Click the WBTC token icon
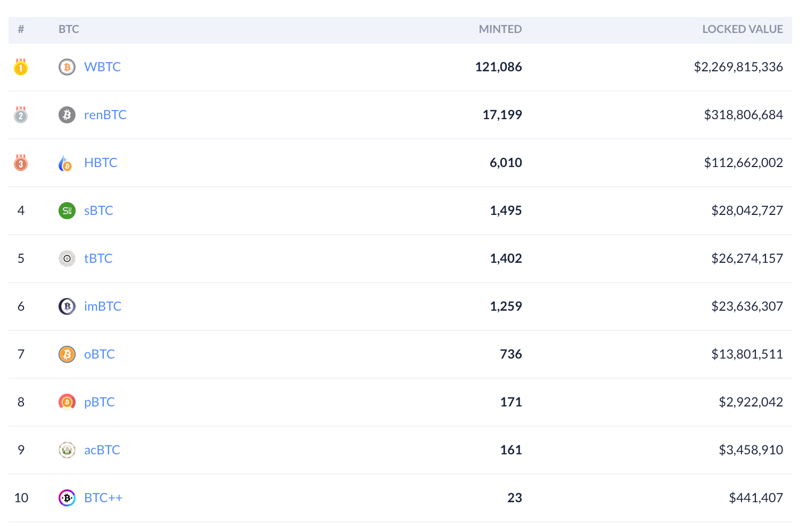 click(x=67, y=67)
